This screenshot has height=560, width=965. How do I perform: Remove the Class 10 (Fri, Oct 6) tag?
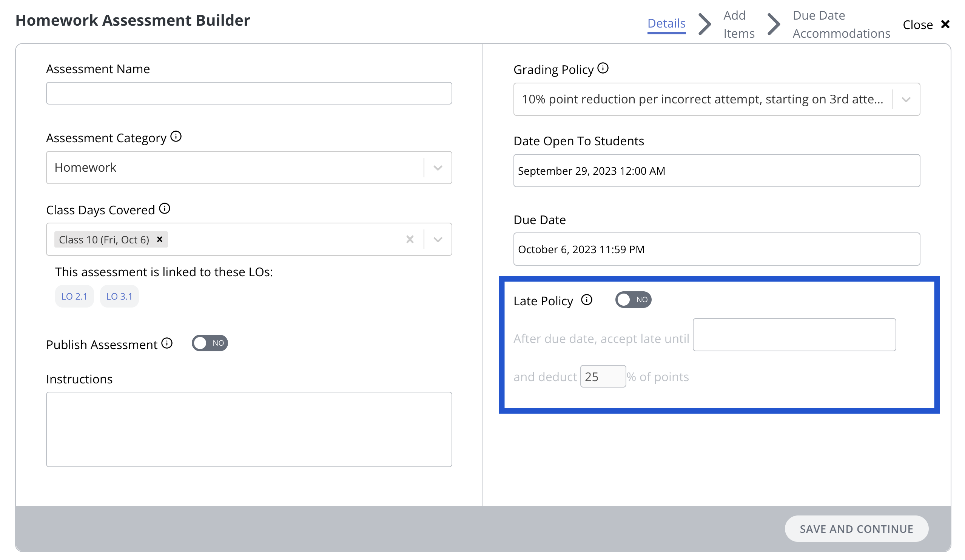160,239
